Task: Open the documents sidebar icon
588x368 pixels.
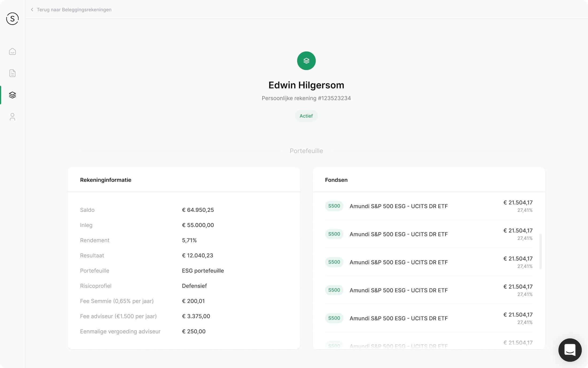Action: point(12,73)
